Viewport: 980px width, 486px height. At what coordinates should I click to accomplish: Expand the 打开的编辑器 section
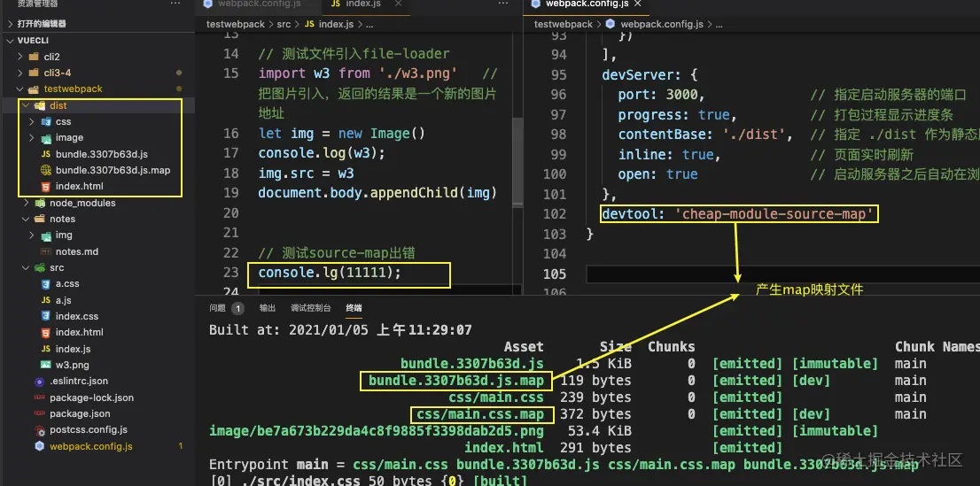(10, 24)
